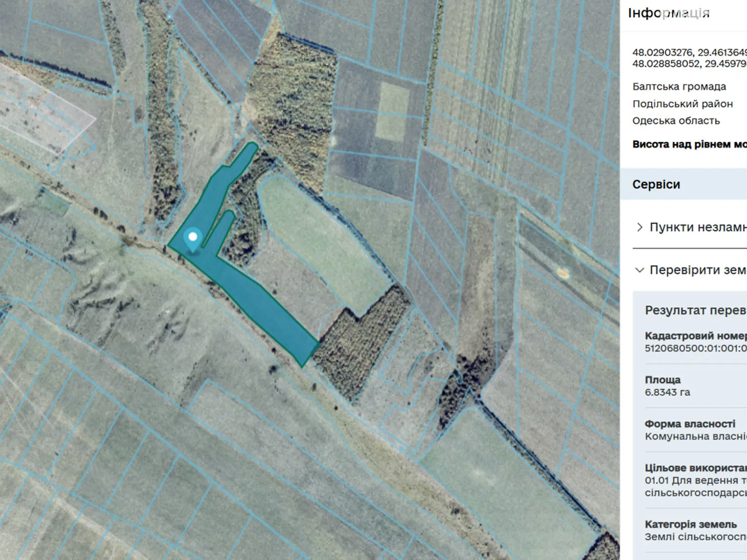Click the 'Подільський район' text
Viewport: 747px width, 560px height.
[682, 104]
